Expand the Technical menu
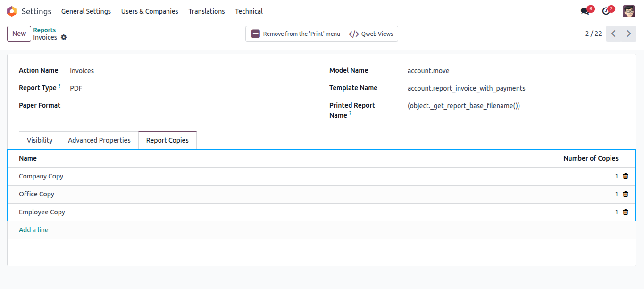Screen dimensions: 644x289 249,11
